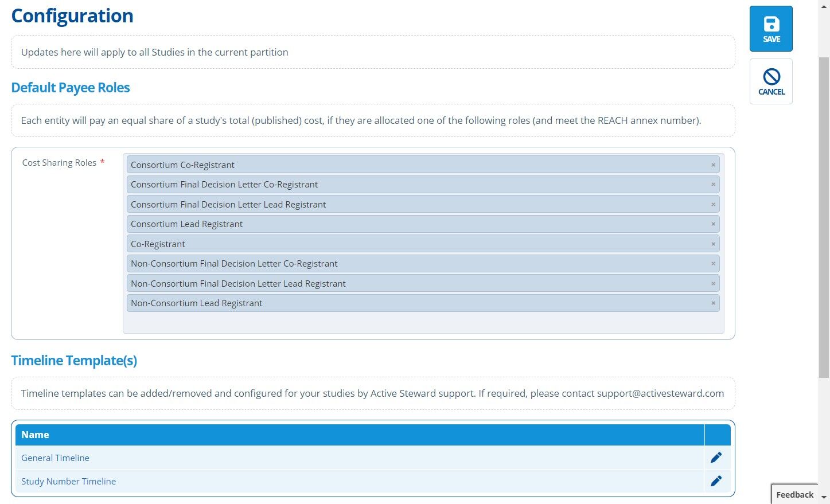Open the Study Number Timeline link
Image resolution: width=830 pixels, height=504 pixels.
pos(68,481)
